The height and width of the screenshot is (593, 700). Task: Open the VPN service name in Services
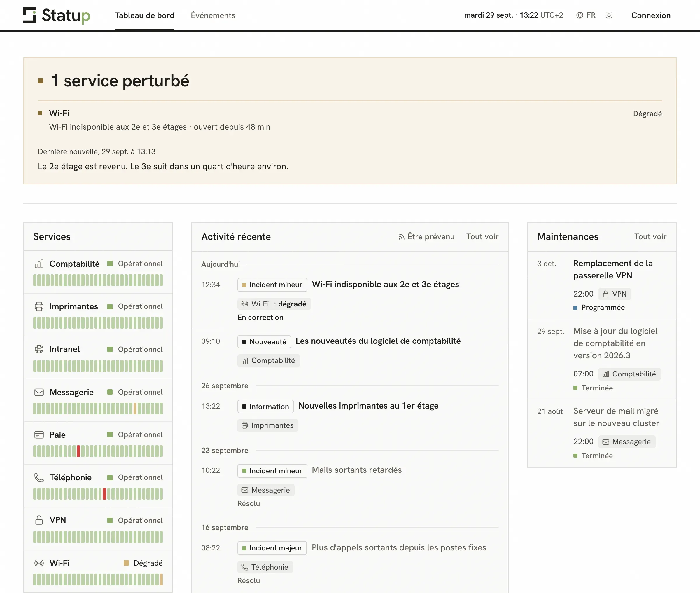(x=58, y=520)
